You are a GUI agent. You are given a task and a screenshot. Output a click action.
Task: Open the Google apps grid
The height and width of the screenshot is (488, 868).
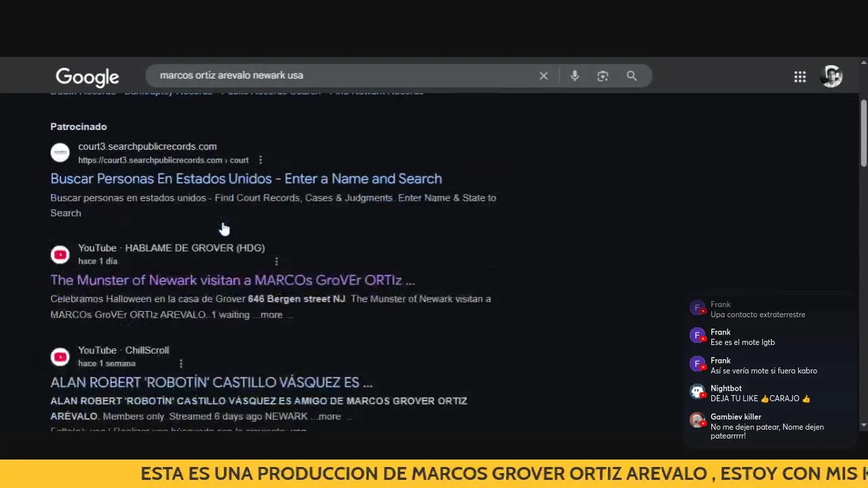[800, 77]
